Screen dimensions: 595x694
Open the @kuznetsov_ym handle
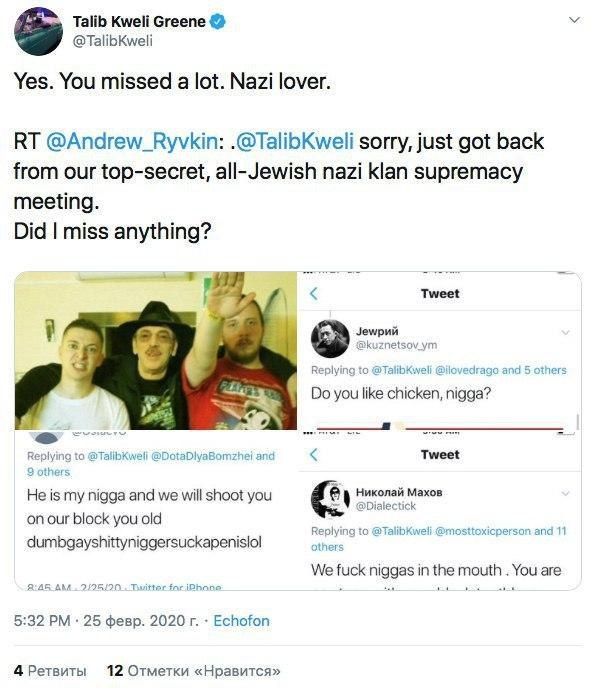pos(396,345)
